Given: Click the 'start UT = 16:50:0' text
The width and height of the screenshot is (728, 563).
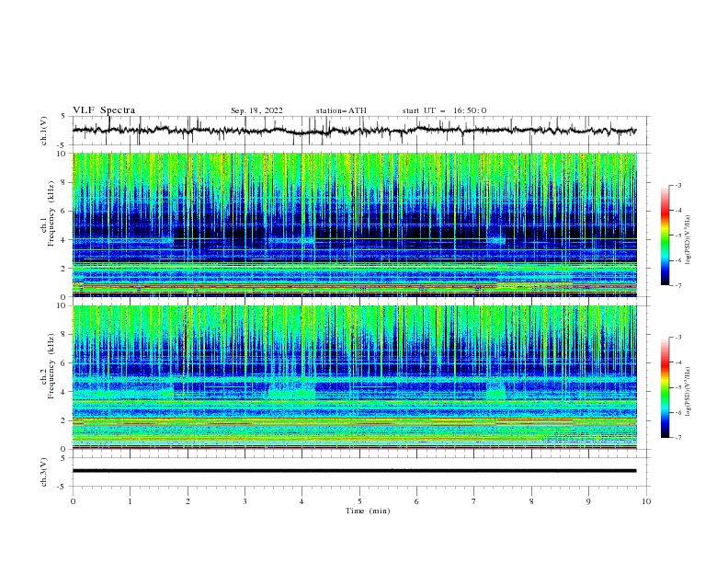Looking at the screenshot, I should pyautogui.click(x=444, y=110).
